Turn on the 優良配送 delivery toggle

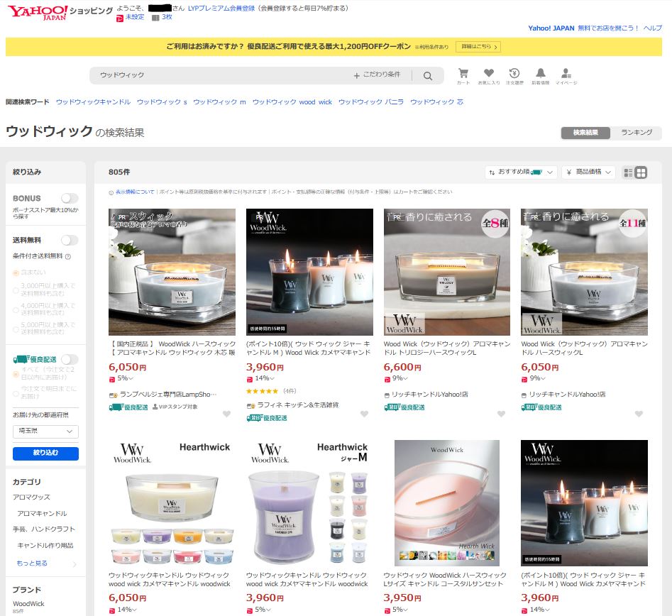(x=70, y=360)
